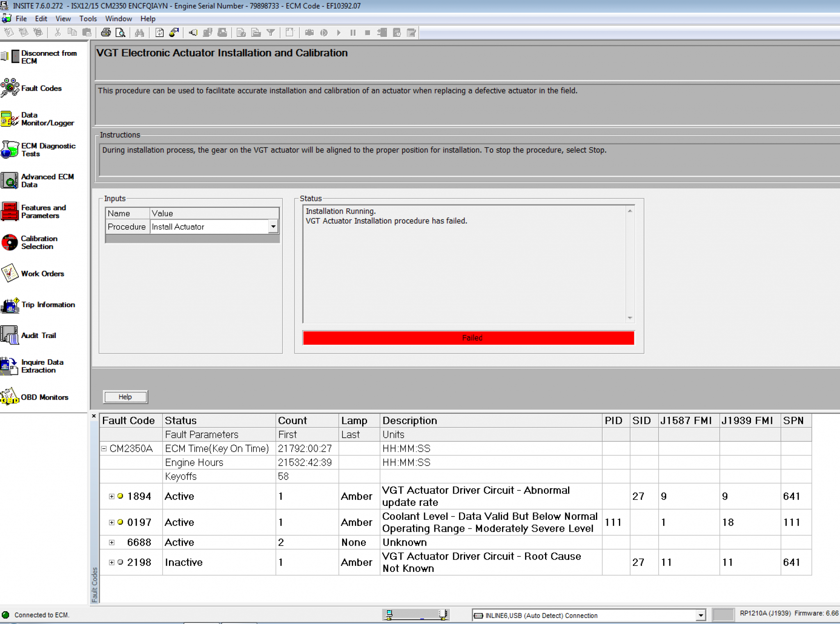840x624 pixels.
Task: Click the Refresh toolbar icon
Action: [x=160, y=32]
